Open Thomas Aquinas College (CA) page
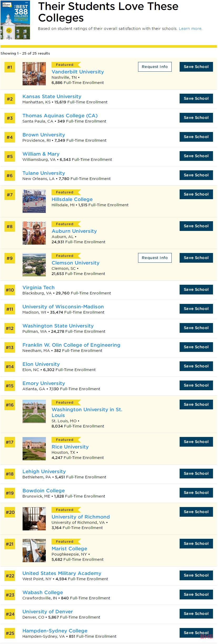Viewport: 218px width, 644px height. click(60, 115)
